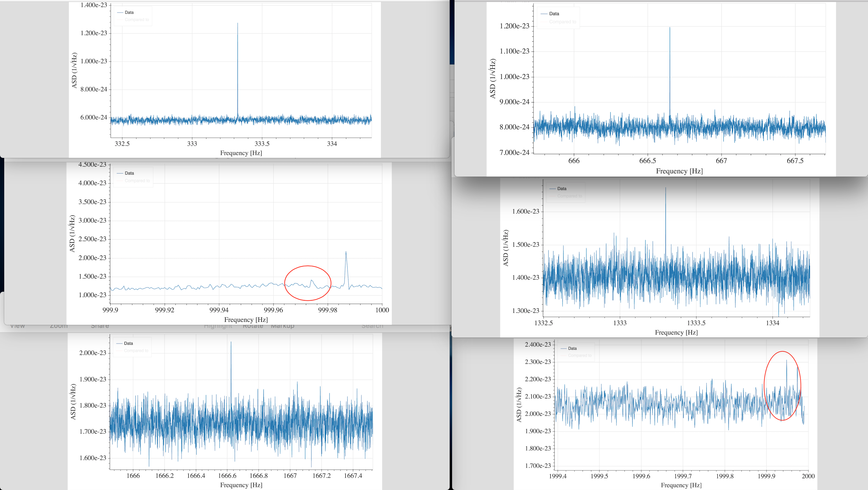Click the half-hidden Rotate toolbar label

[253, 326]
